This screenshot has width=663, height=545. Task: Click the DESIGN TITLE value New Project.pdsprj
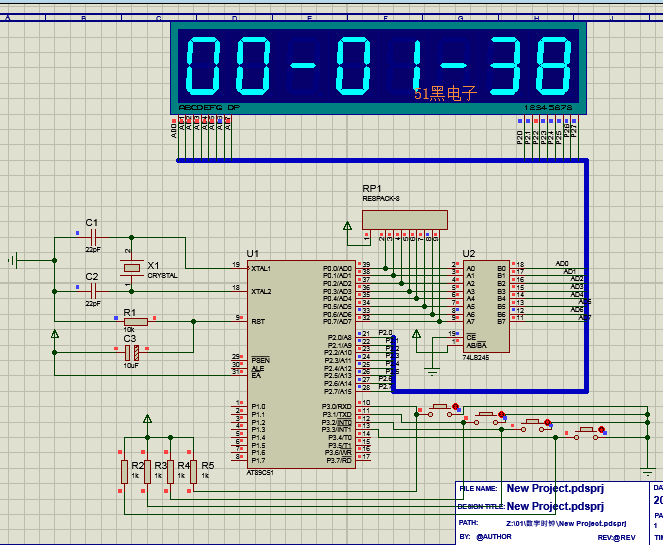tap(555, 506)
